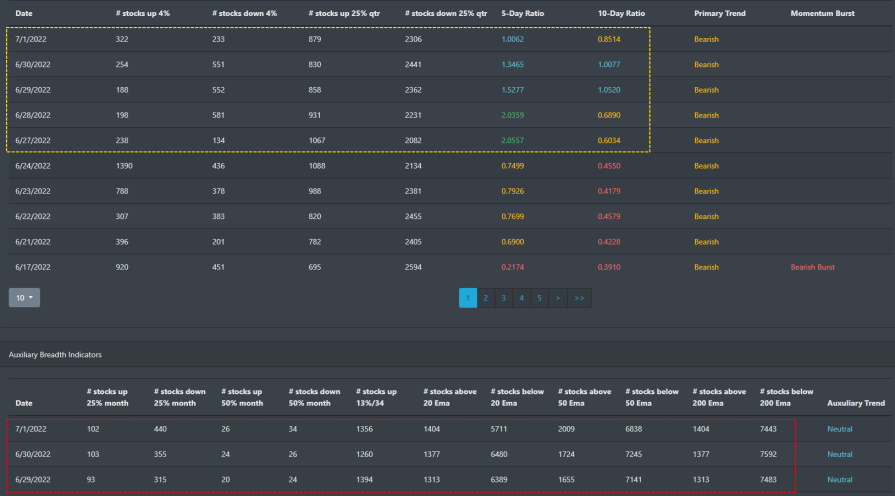Go to page 2 of the table
The image size is (895, 496).
coord(485,298)
